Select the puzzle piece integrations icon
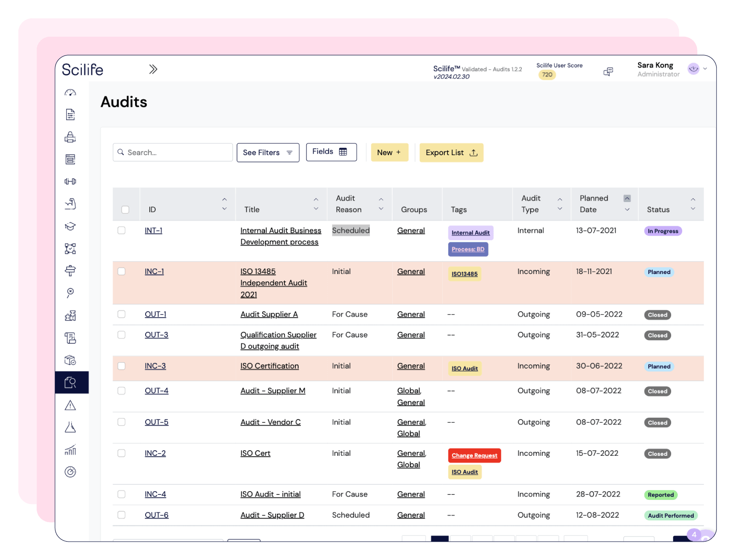735x560 pixels. (70, 315)
